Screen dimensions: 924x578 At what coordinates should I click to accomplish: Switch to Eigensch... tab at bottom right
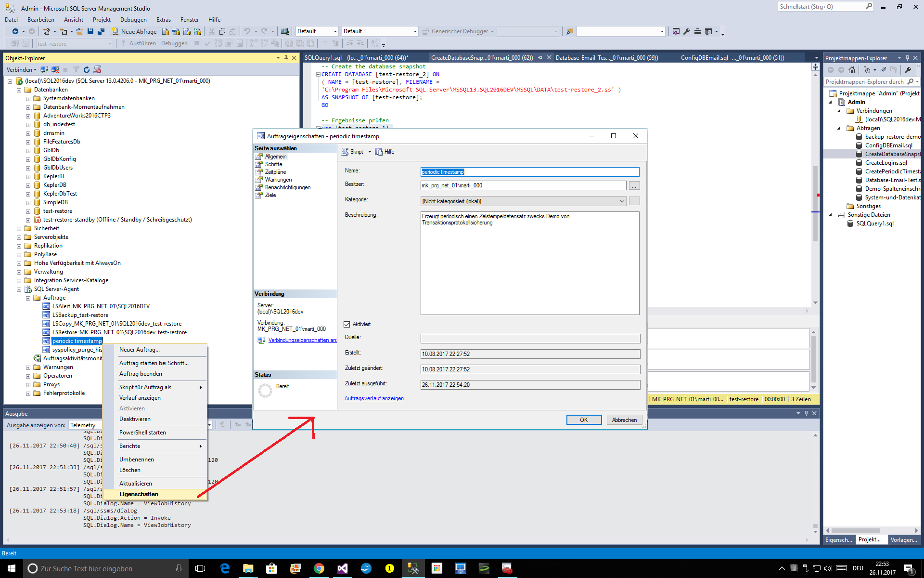tap(839, 539)
